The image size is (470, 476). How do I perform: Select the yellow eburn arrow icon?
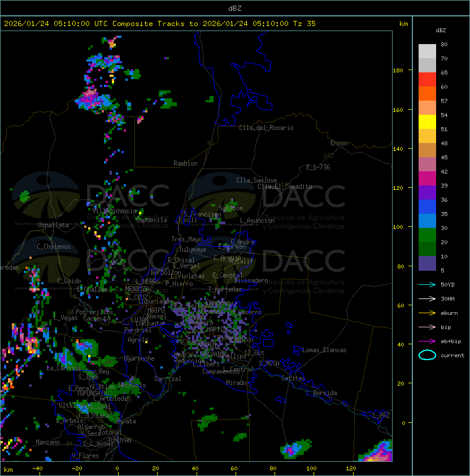pyautogui.click(x=427, y=313)
